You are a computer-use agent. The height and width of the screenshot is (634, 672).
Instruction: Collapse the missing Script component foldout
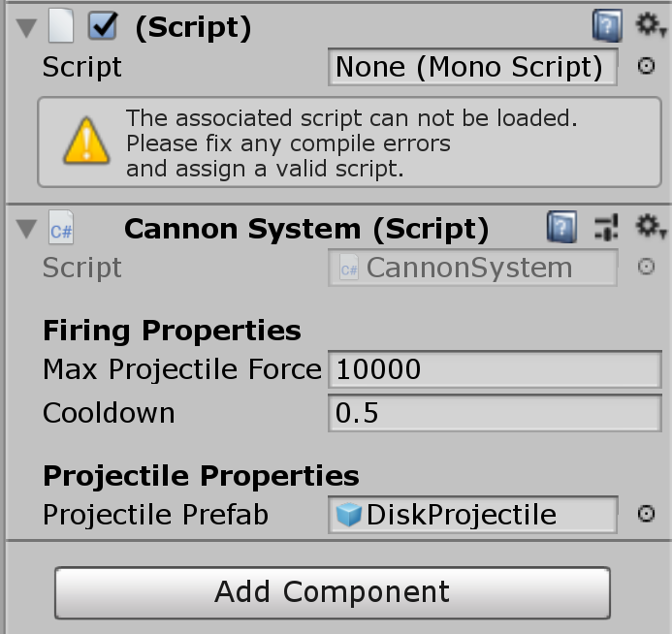(x=26, y=28)
